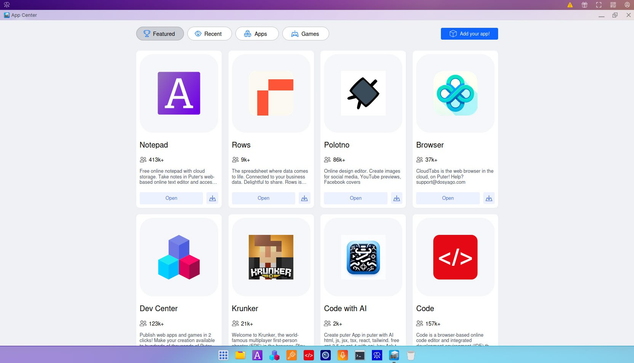Open the file manager folder in taskbar
634x363 pixels.
click(240, 355)
